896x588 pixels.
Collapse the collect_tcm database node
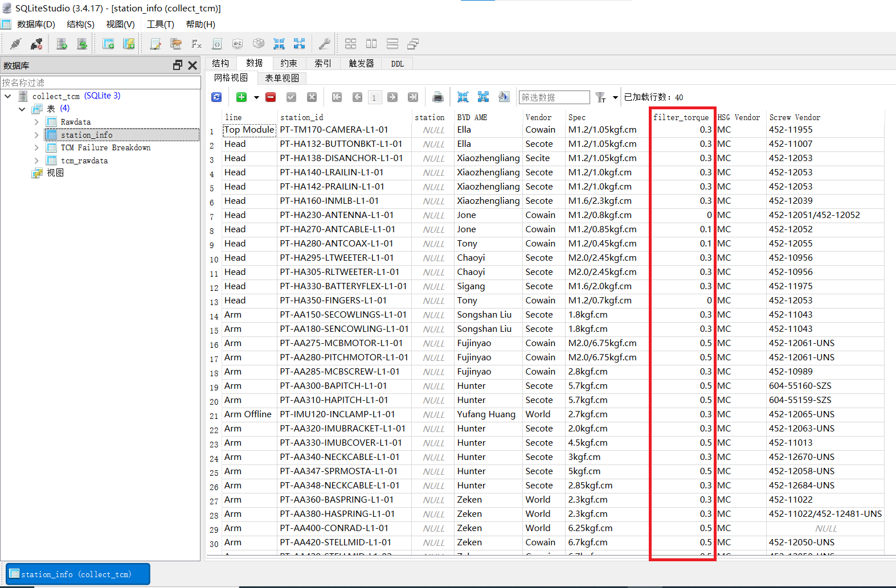pos(8,96)
